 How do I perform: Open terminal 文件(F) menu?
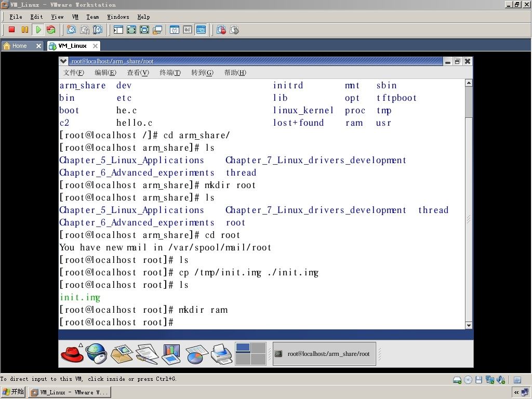[74, 72]
